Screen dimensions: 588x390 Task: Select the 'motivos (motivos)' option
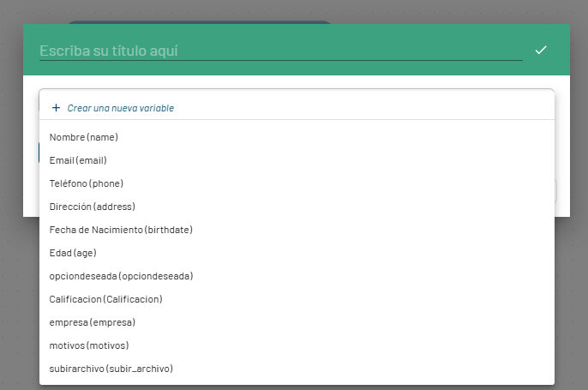(89, 345)
